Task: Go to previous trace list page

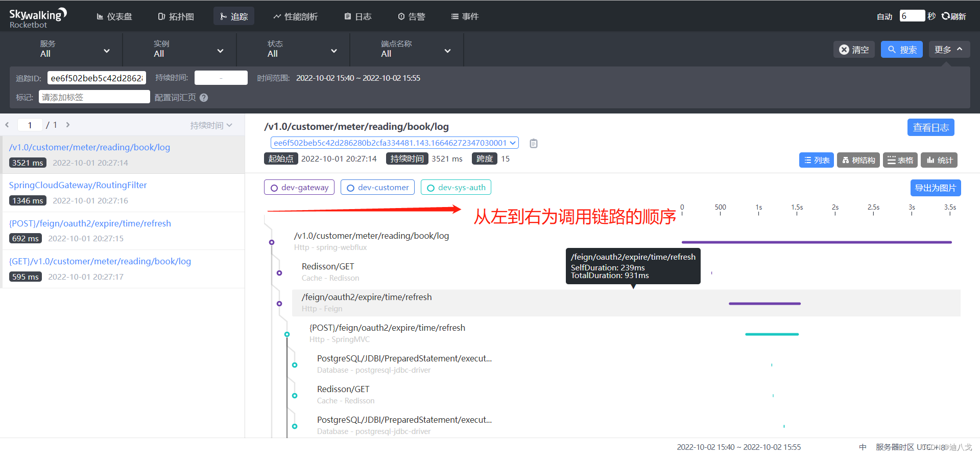Action: click(x=7, y=125)
